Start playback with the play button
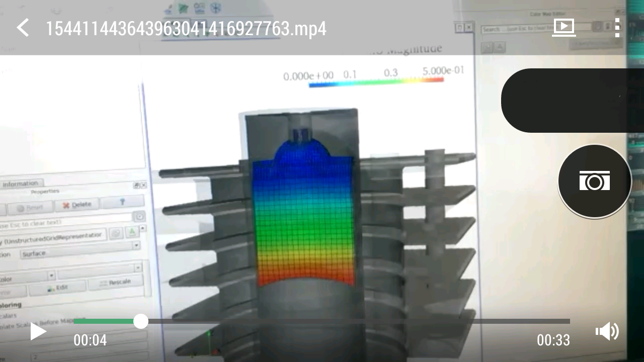 (x=38, y=331)
